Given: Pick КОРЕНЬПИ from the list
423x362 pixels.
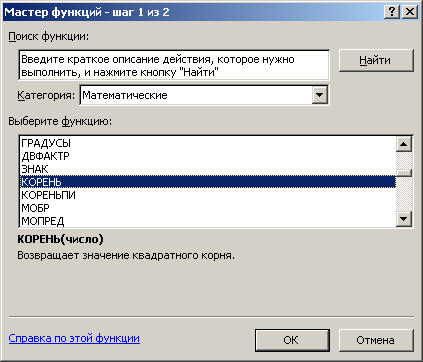Looking at the screenshot, I should (207, 195).
